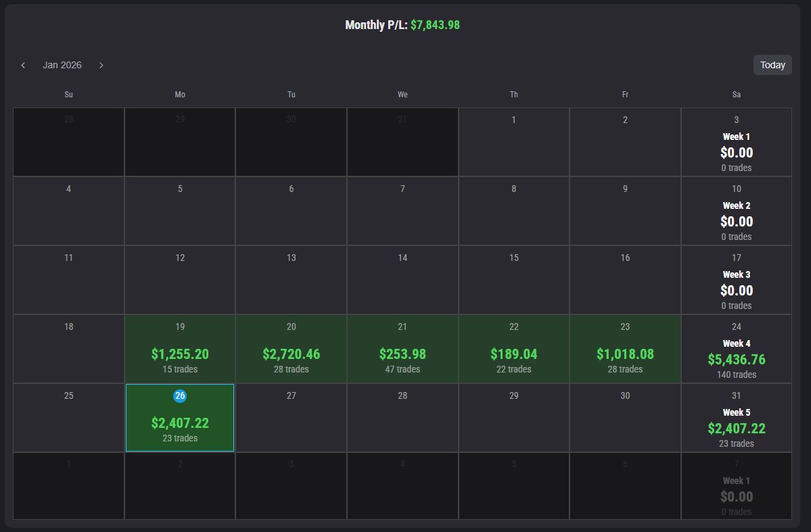Open the Jan 2026 month label

pyautogui.click(x=62, y=65)
